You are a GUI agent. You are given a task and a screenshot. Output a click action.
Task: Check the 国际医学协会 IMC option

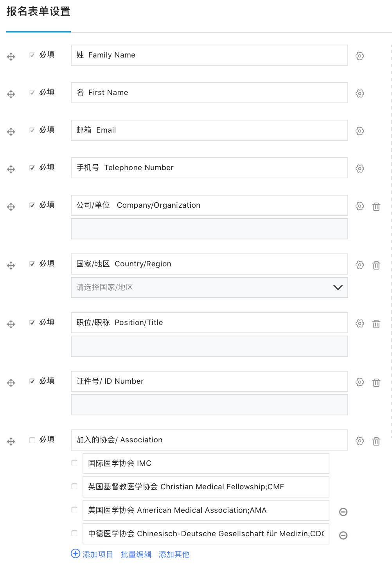click(x=74, y=463)
